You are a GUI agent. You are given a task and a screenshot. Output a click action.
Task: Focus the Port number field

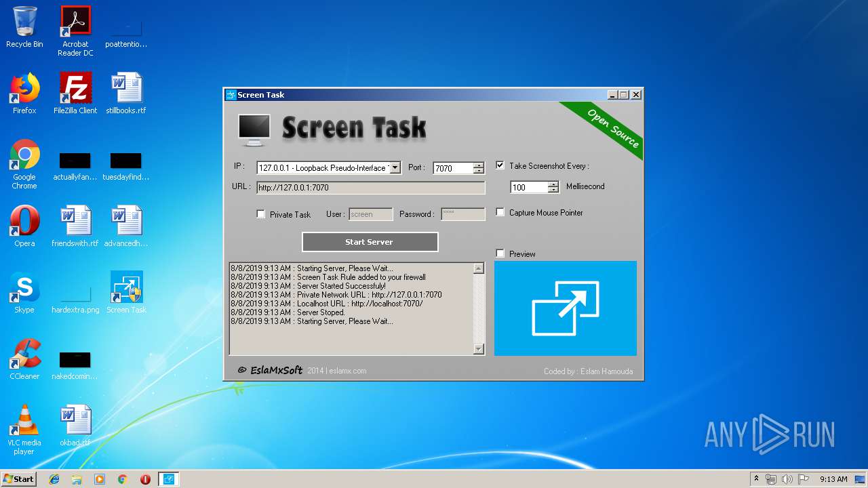point(453,168)
